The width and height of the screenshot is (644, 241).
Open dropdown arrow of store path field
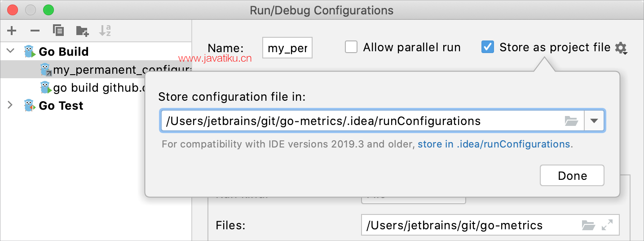(x=594, y=121)
